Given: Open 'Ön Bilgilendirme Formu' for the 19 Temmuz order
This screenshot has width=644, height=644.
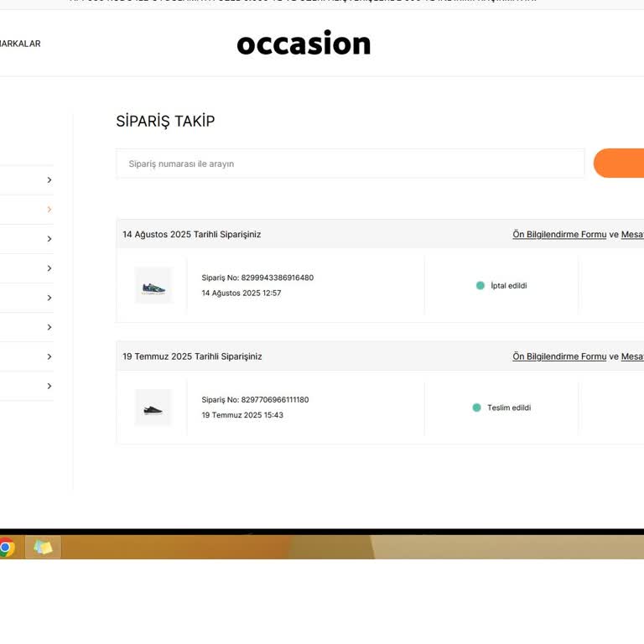Looking at the screenshot, I should pos(559,356).
